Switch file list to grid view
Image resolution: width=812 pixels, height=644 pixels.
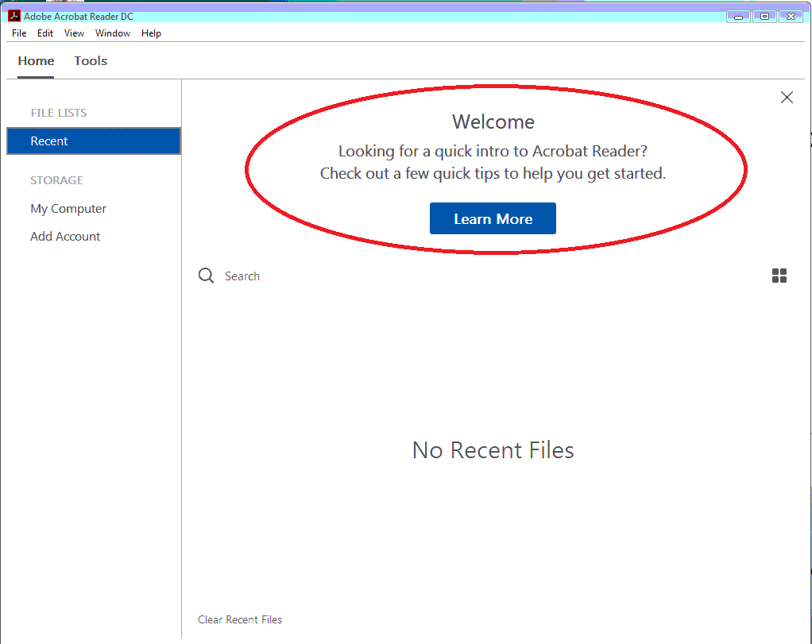779,276
